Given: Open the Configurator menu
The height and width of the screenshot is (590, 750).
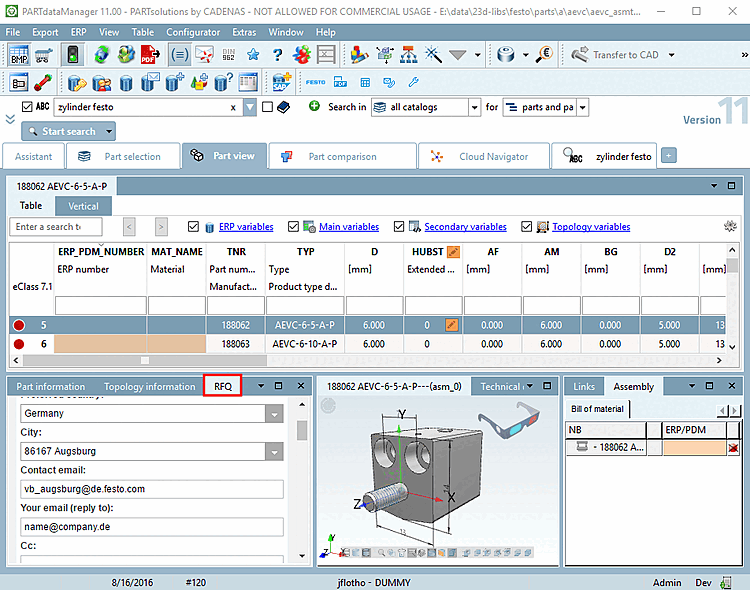Looking at the screenshot, I should click(x=193, y=32).
